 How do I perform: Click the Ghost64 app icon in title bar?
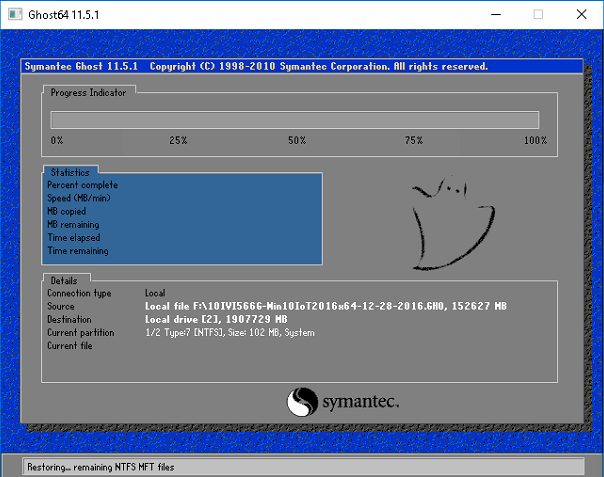coord(15,15)
